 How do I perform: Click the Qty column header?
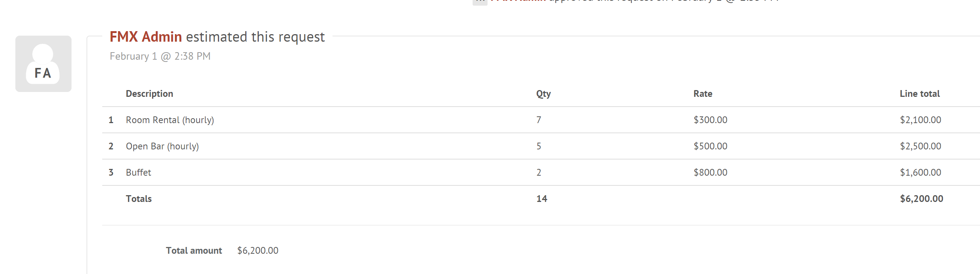point(543,94)
